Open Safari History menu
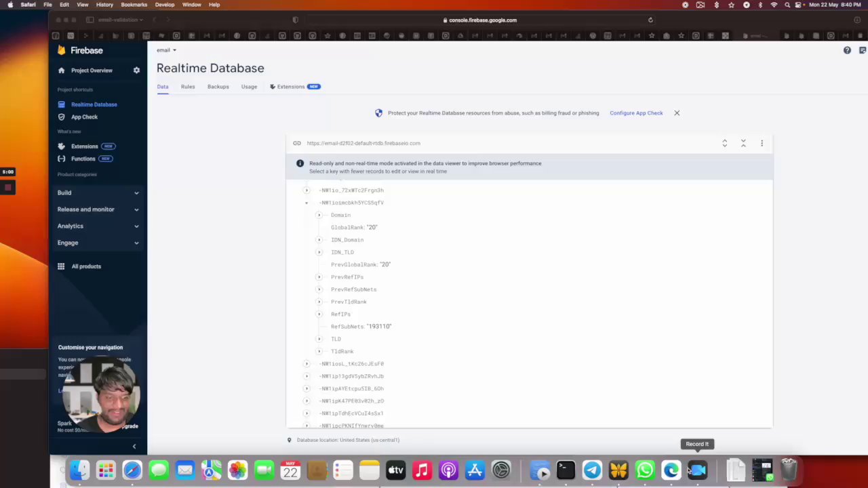 [x=104, y=5]
